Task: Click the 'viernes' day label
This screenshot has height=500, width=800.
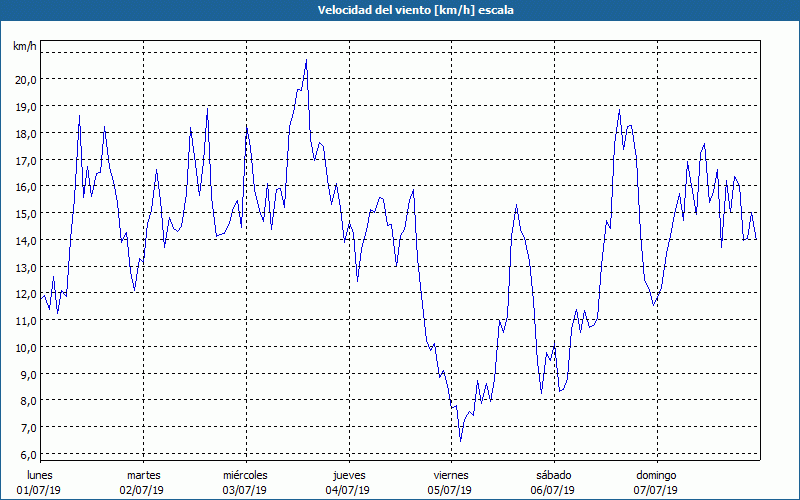Action: (x=451, y=475)
